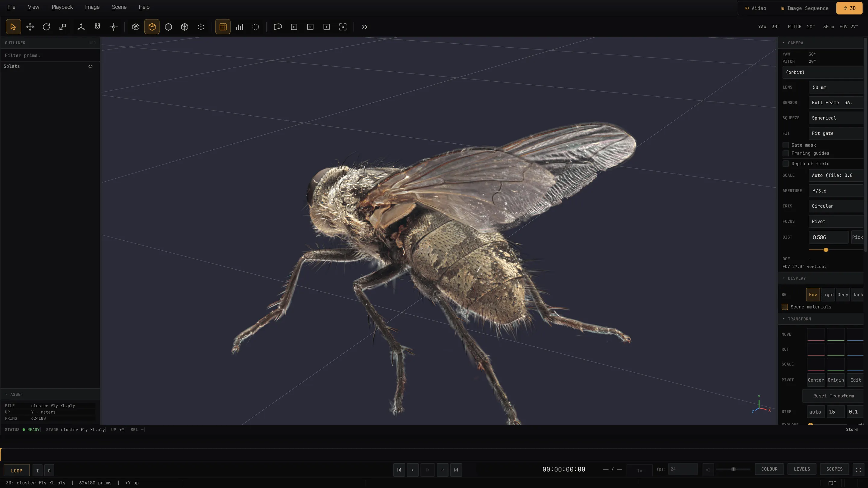Toggle the grid overlay icon
The image size is (868, 488).
pos(223,27)
